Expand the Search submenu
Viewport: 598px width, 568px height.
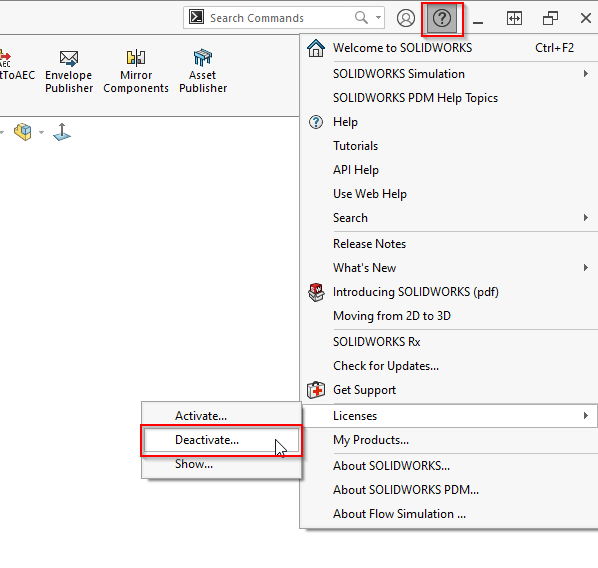[448, 218]
